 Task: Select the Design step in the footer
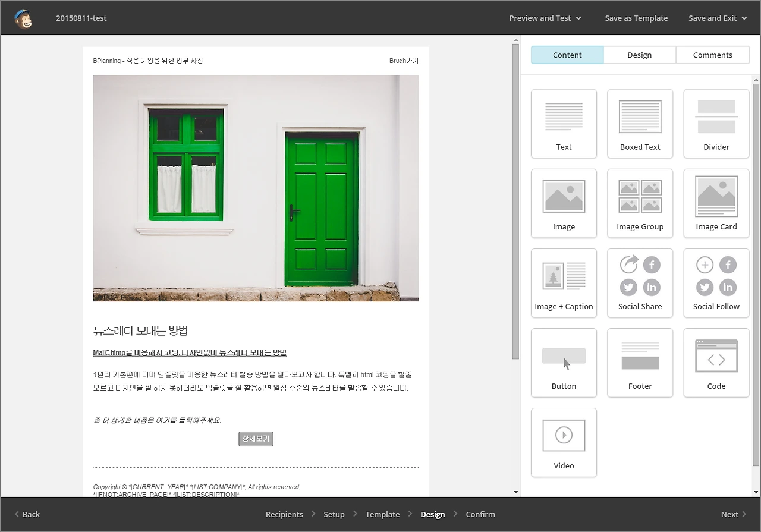(432, 514)
